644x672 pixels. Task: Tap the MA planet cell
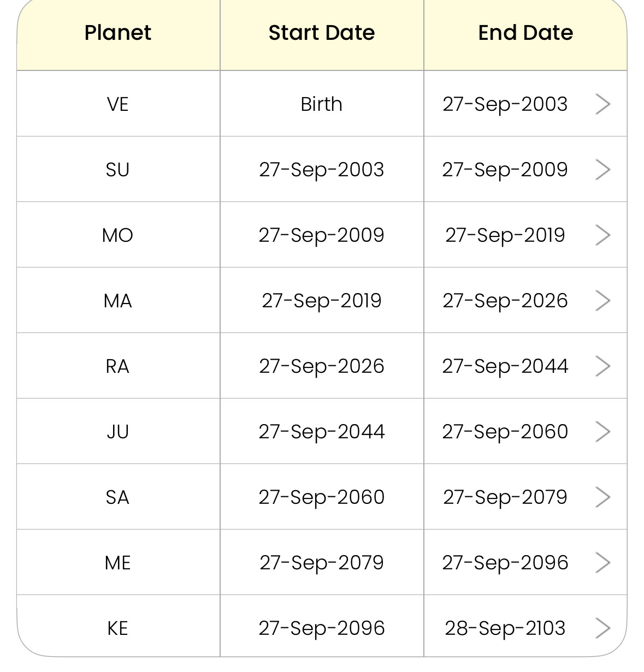tap(118, 300)
